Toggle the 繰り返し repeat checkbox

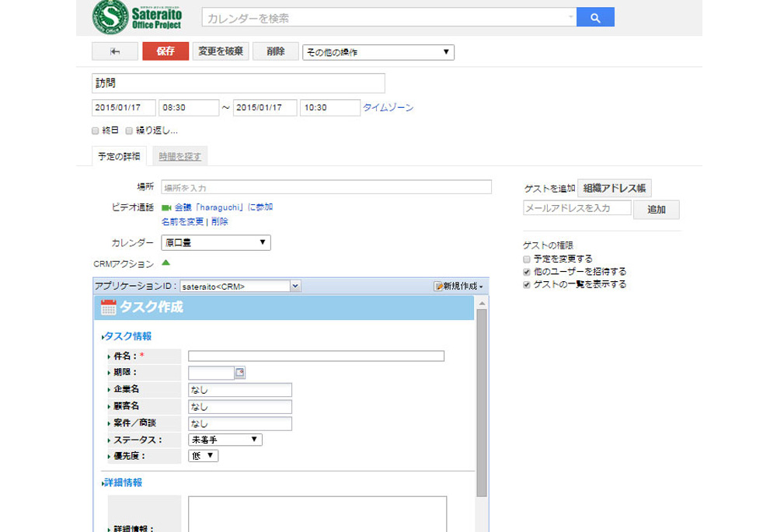coord(130,130)
